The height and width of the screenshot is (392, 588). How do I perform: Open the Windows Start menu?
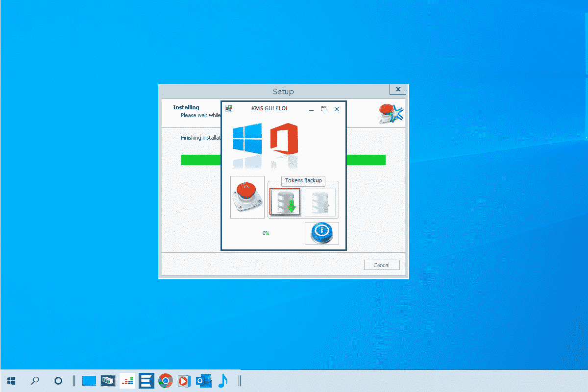click(x=12, y=381)
